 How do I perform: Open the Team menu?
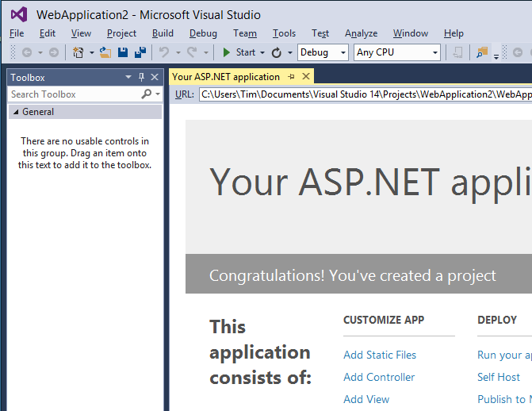point(245,33)
